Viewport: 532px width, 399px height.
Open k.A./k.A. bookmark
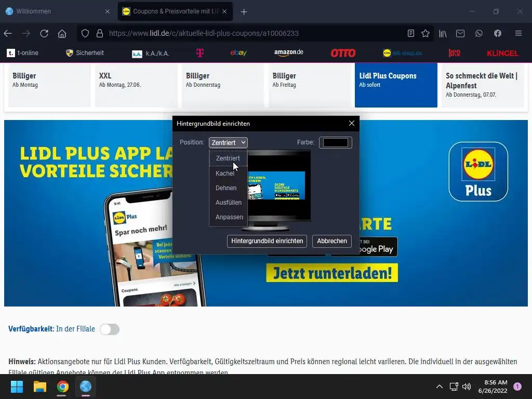click(151, 54)
